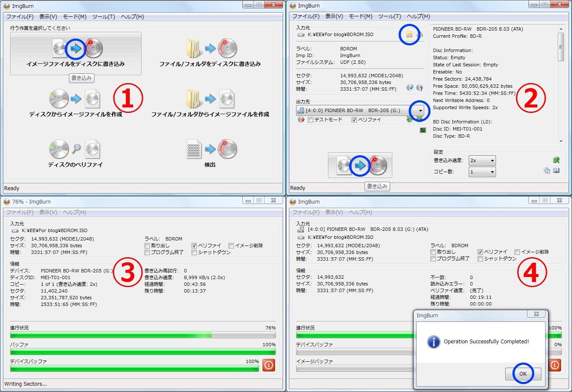Click OK in the completion dialog
The height and width of the screenshot is (392, 572).
[x=523, y=374]
